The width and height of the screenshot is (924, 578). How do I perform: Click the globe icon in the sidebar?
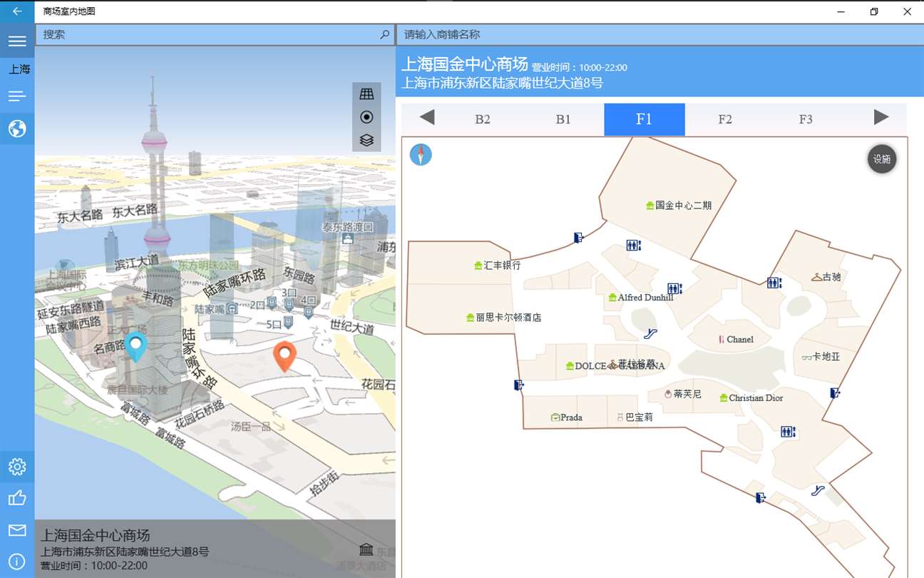click(17, 128)
